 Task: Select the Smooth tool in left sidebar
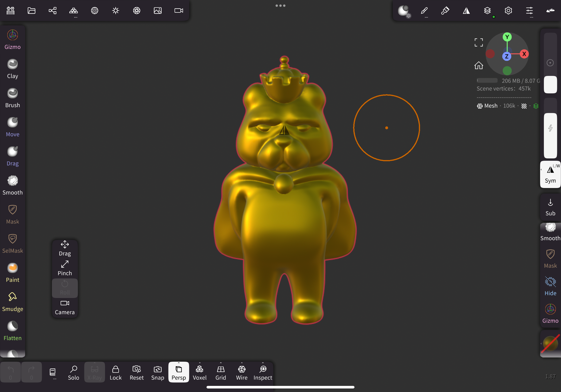(x=12, y=185)
